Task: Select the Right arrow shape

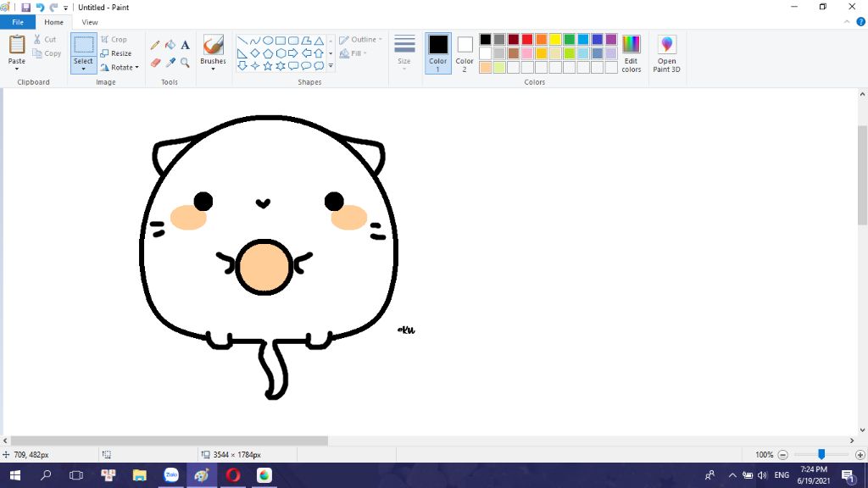Action: point(293,53)
